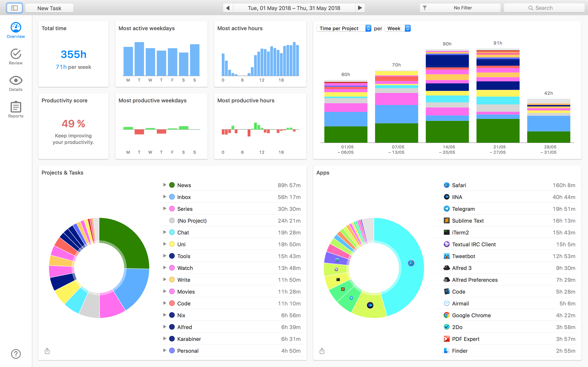
Task: Click the Series pink color swatch
Action: [x=172, y=209]
